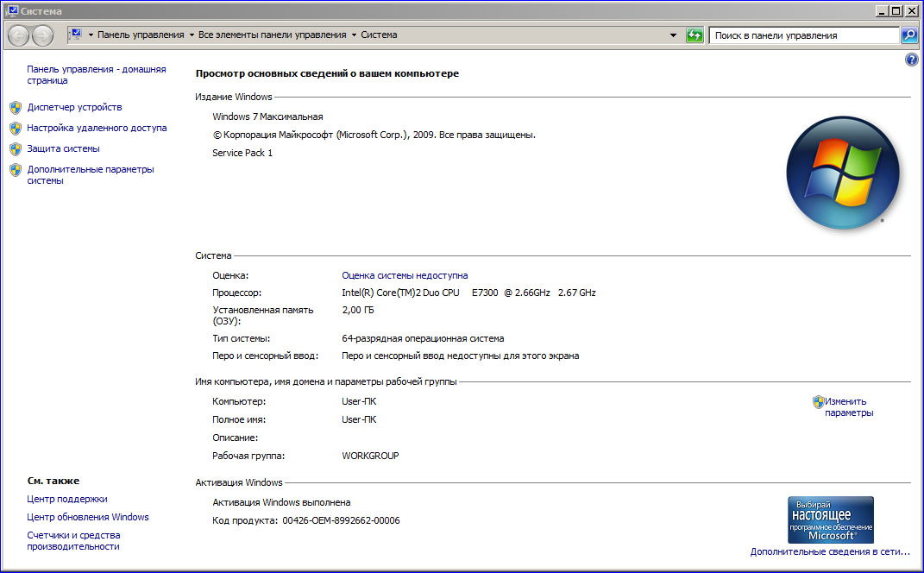The width and height of the screenshot is (924, 573).
Task: Click Перо и сенсорный ввод недоступны text
Action: 460,356
